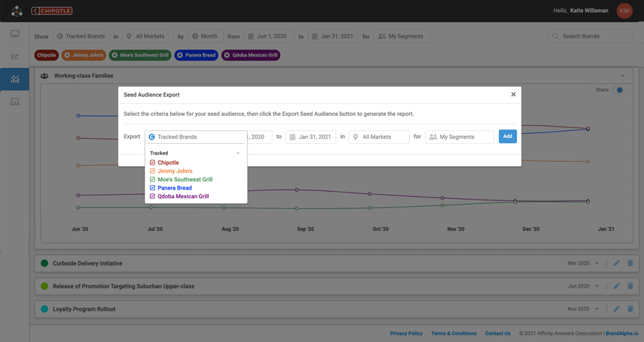This screenshot has width=644, height=342.
Task: Open the dialog's My Segments dropdown
Action: (x=460, y=137)
